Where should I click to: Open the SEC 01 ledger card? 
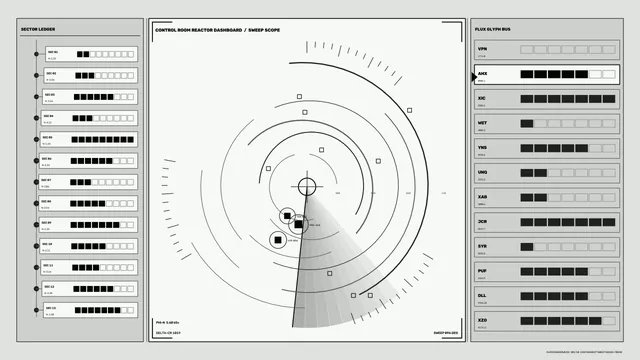(91, 54)
